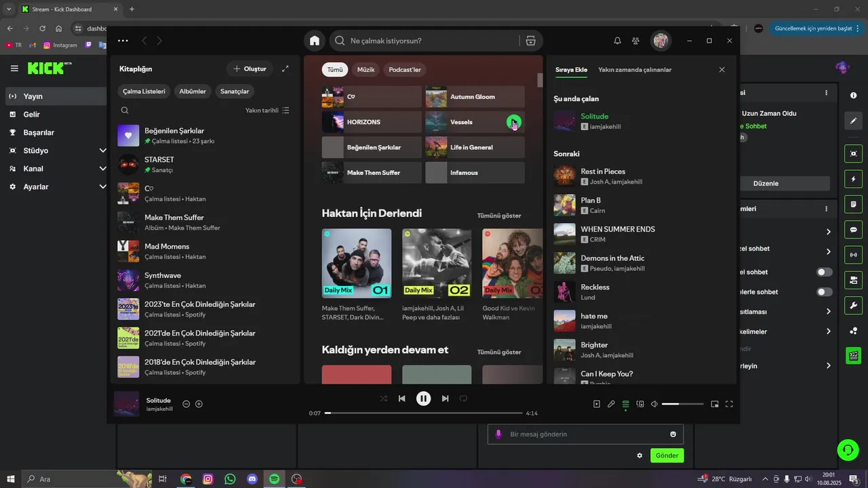Click the green Gönder button

point(667,455)
